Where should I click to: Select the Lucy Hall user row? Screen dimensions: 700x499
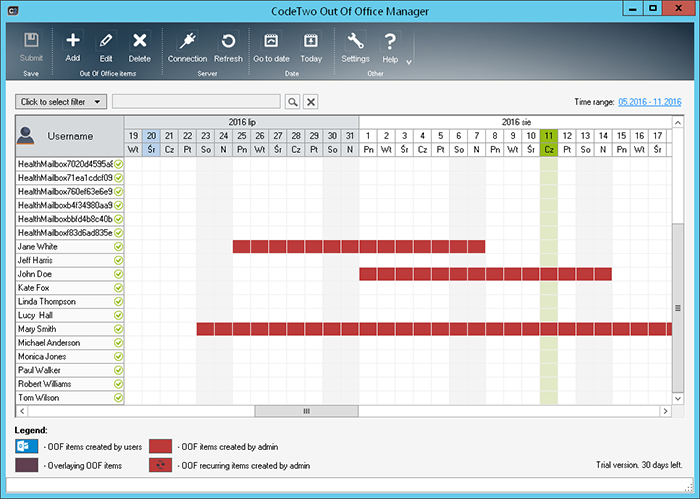pyautogui.click(x=70, y=315)
